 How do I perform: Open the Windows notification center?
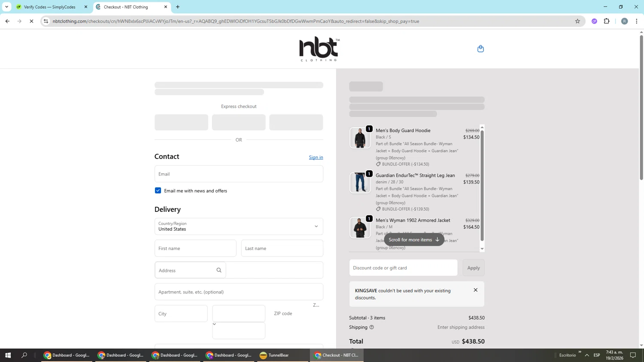[633, 355]
